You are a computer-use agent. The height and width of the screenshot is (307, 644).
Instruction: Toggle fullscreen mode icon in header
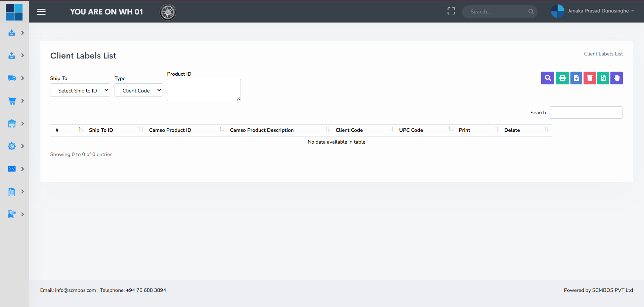click(x=451, y=11)
